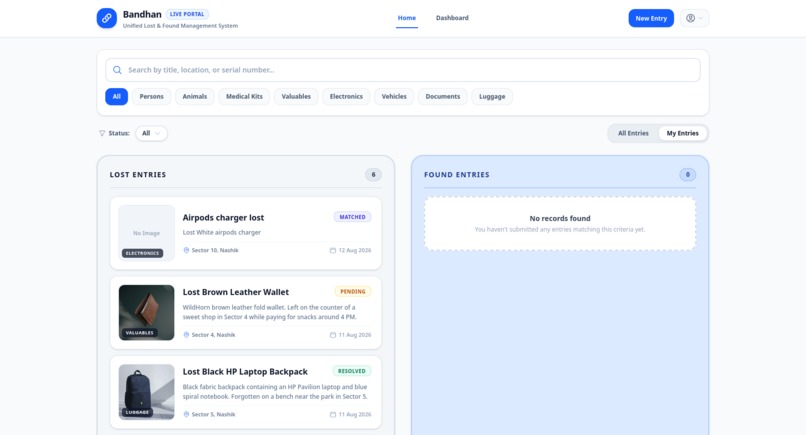This screenshot has width=806, height=435.
Task: Click the Lost Entries count badge 6
Action: [x=374, y=175]
